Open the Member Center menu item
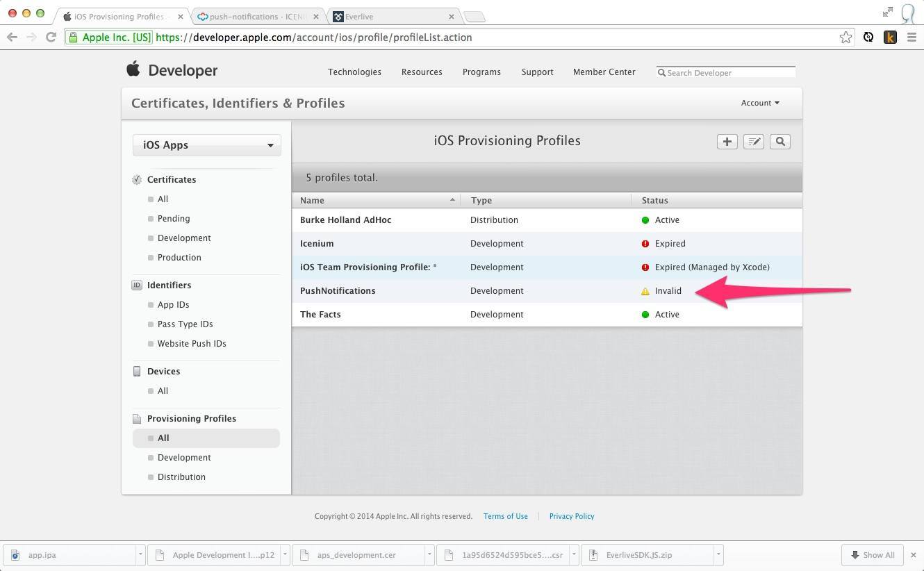This screenshot has height=571, width=924. (604, 72)
